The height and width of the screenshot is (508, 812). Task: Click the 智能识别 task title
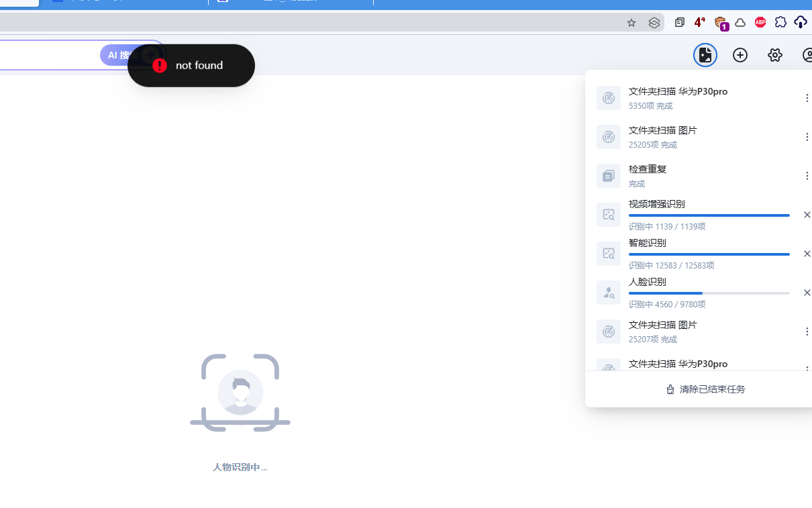648,243
